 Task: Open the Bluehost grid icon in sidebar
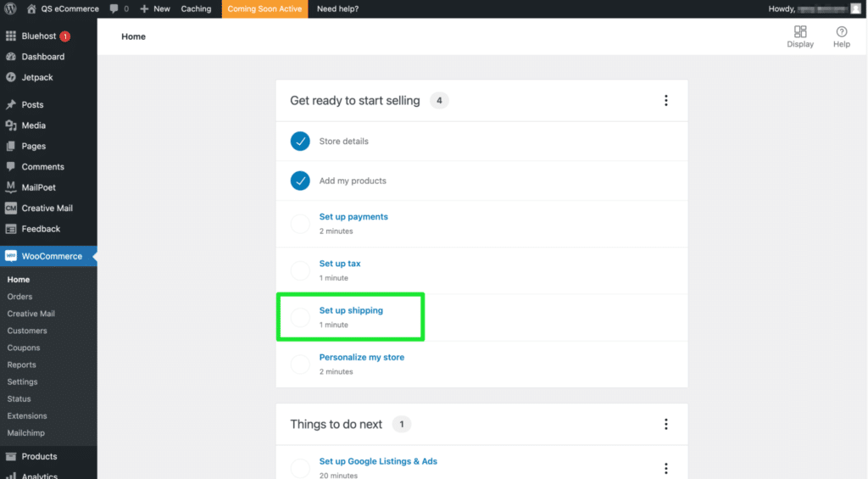tap(10, 36)
